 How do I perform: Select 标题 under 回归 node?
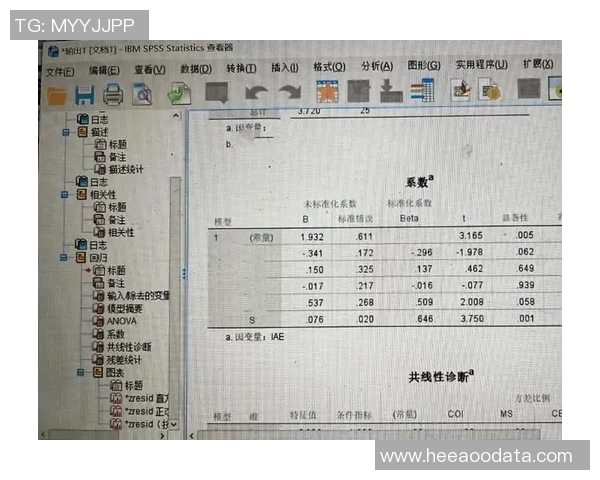[x=116, y=271]
